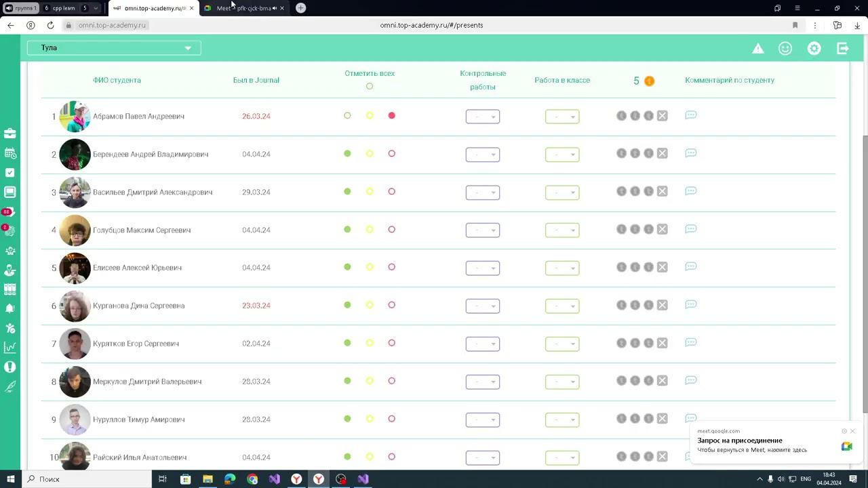
Task: Click the warning triangle icon in the header
Action: click(x=758, y=48)
